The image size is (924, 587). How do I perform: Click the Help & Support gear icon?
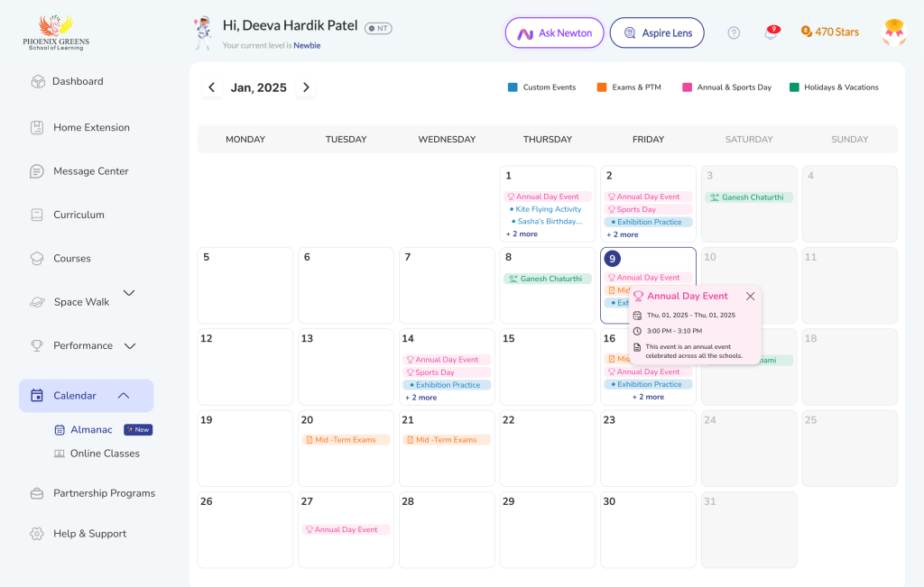click(37, 534)
